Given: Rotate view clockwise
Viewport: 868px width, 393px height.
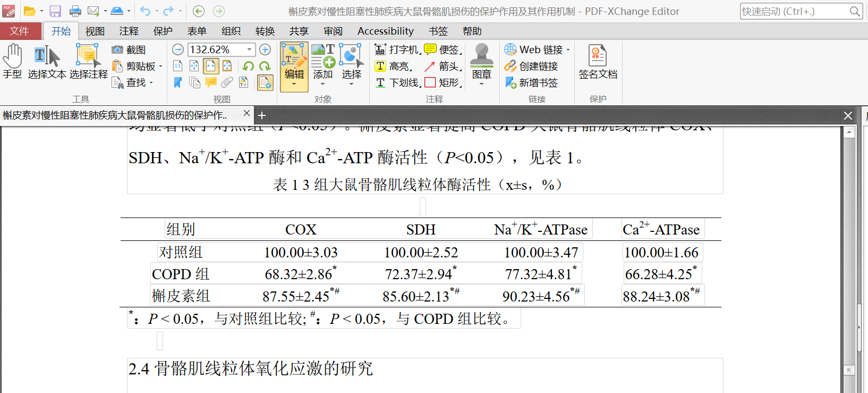Looking at the screenshot, I should click(265, 66).
